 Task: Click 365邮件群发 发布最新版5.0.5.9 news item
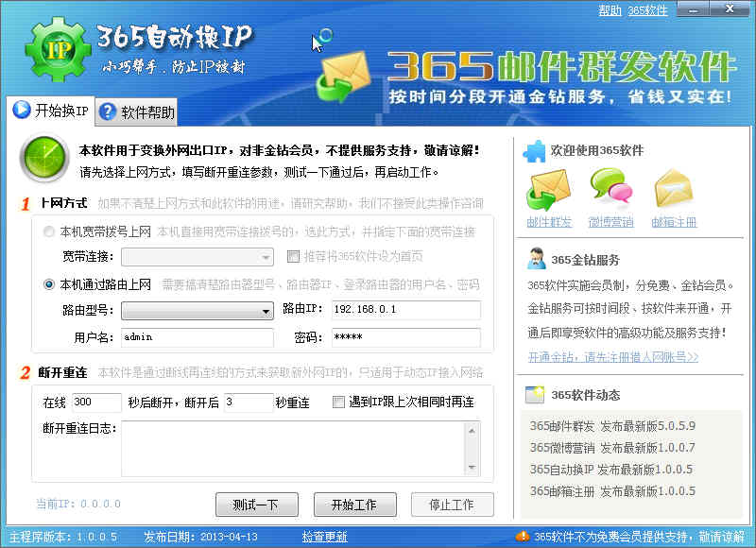click(612, 426)
